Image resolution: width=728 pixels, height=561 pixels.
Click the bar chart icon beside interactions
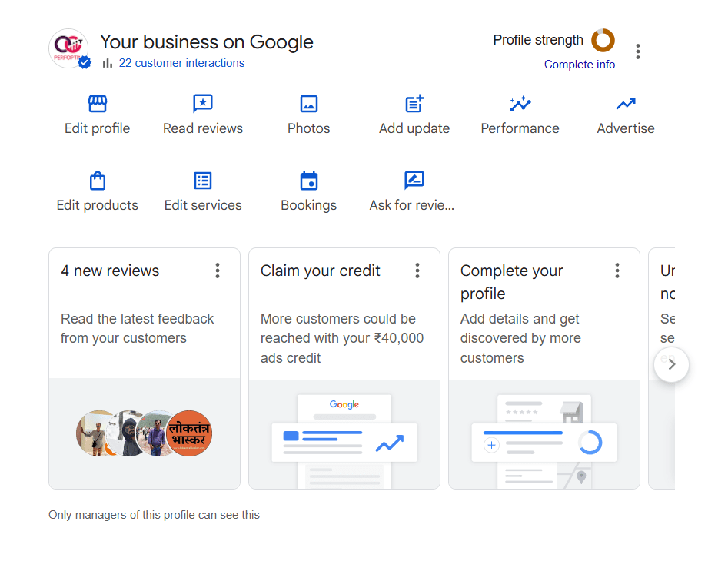coord(108,63)
